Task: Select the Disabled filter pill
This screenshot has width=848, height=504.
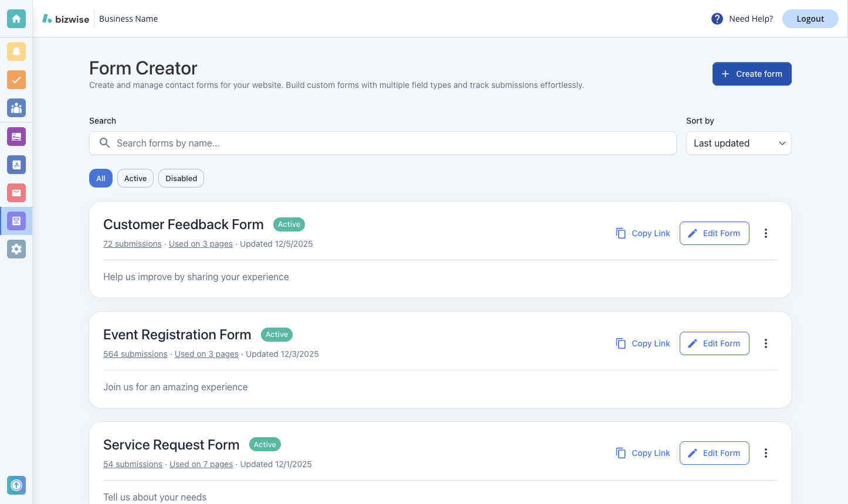Action: (181, 178)
